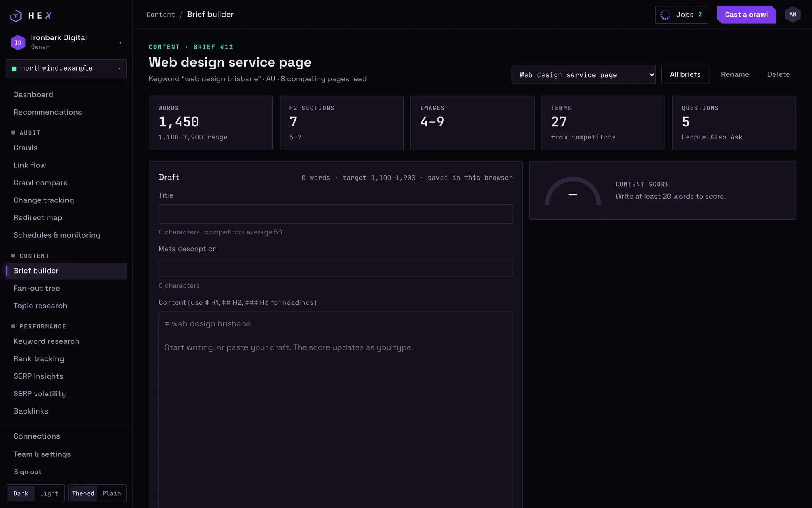Click Rename for this brief
812x508 pixels.
735,74
